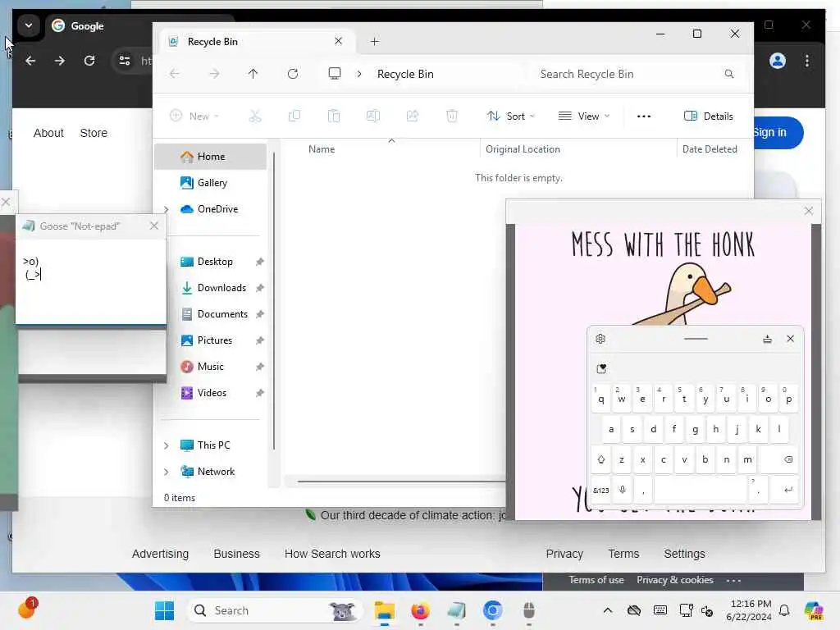Open the About link on Google

[48, 133]
